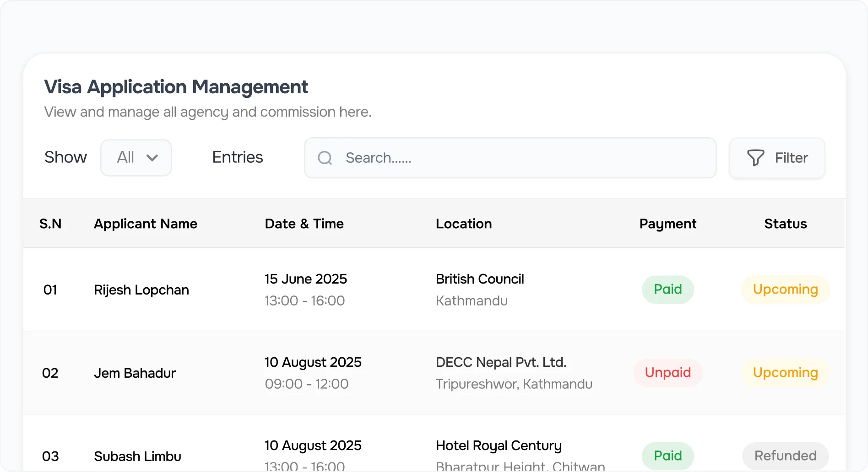Select the Payment column header
This screenshot has height=472, width=868.
tap(668, 224)
